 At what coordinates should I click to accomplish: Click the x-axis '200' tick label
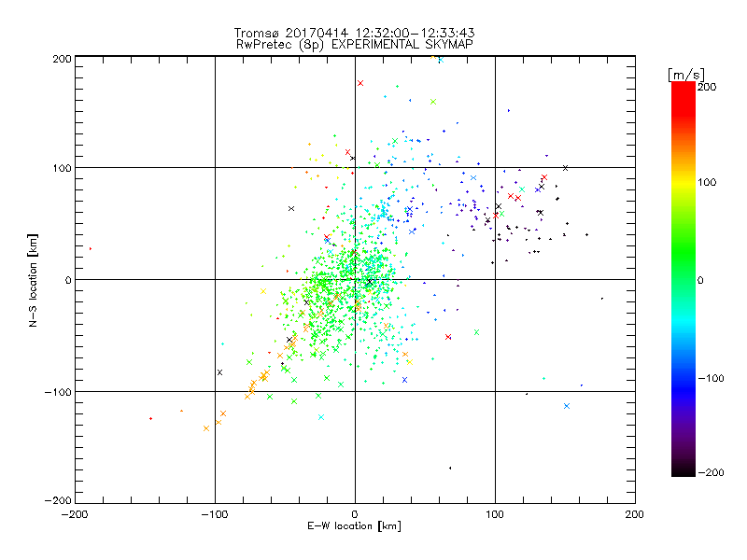coord(635,514)
